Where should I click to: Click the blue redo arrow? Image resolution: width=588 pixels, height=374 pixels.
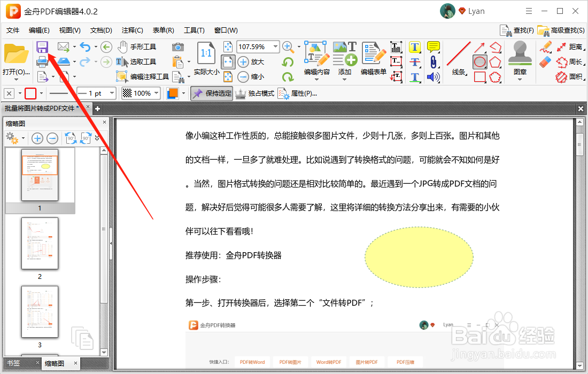pyautogui.click(x=85, y=61)
